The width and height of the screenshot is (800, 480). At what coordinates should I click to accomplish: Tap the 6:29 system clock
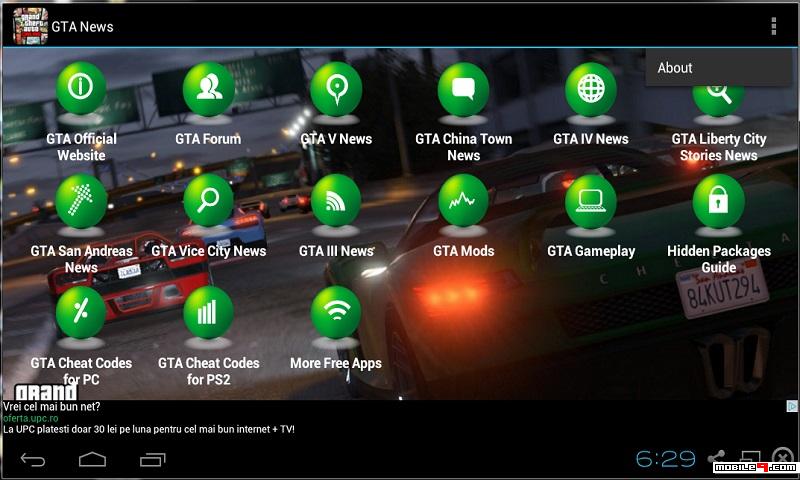tap(665, 459)
